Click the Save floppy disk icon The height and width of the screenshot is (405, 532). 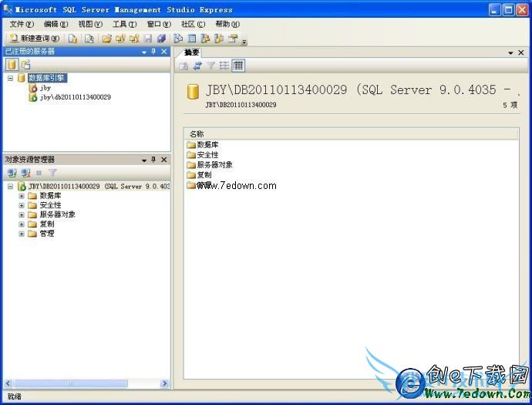click(x=148, y=39)
